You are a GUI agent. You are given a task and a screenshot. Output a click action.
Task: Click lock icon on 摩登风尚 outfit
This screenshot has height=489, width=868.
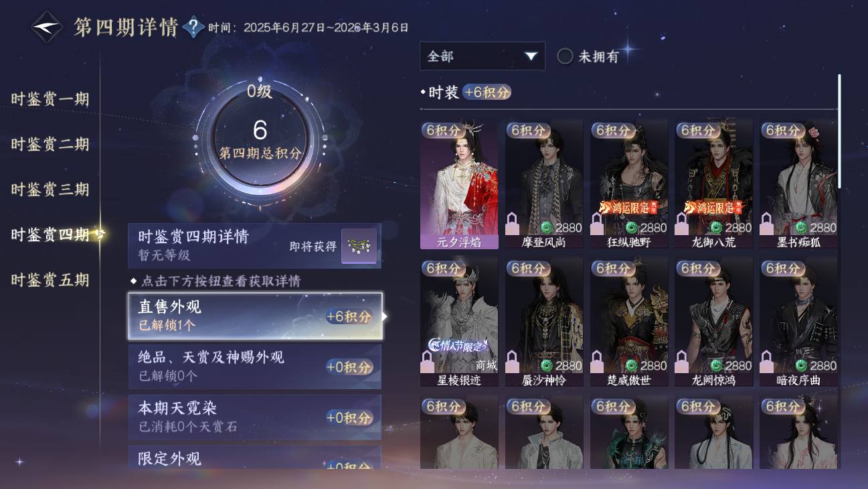(x=513, y=223)
